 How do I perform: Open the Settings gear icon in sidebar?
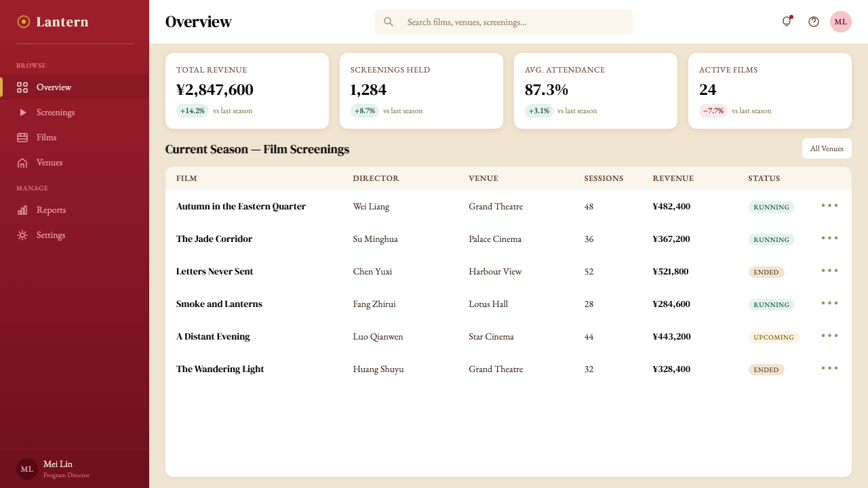(22, 235)
